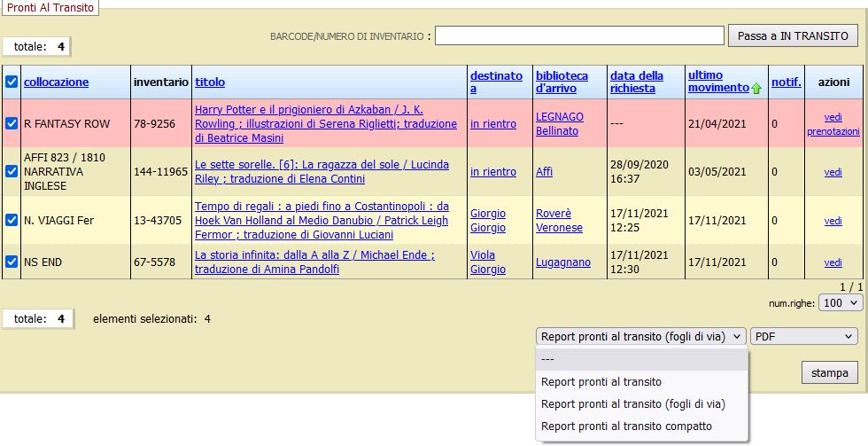
Task: Choose 'Report pronti al transito' option
Action: pyautogui.click(x=601, y=382)
